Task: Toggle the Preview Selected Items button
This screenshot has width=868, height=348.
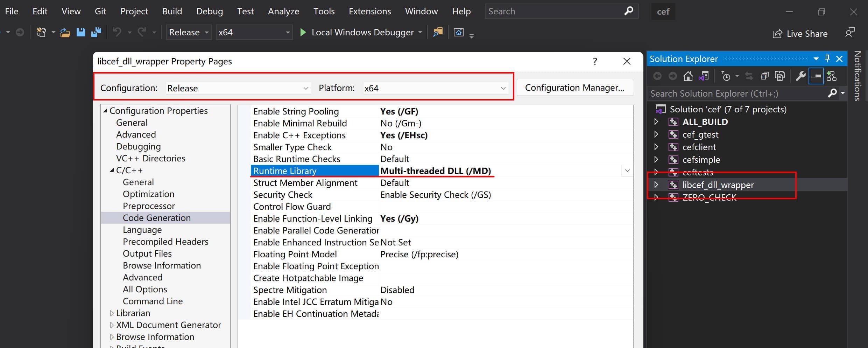Action: tap(816, 76)
